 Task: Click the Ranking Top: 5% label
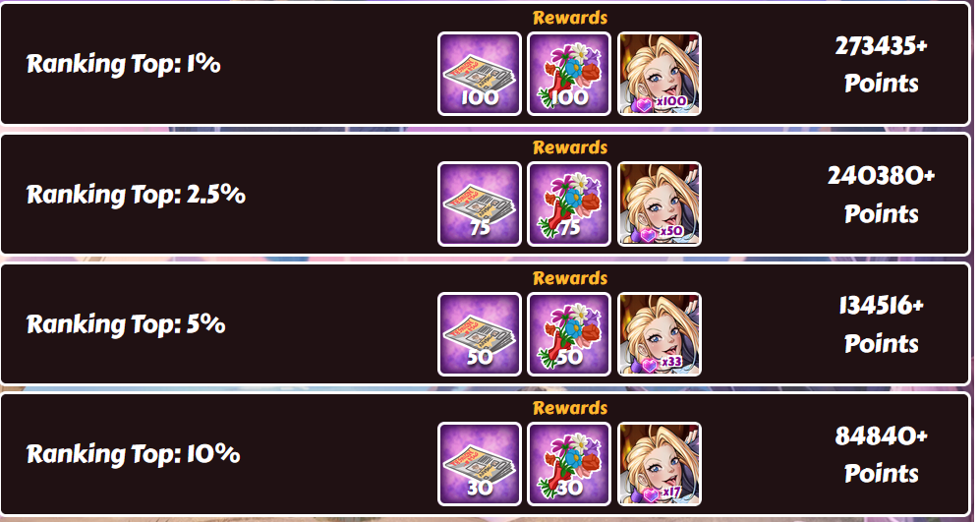(126, 324)
